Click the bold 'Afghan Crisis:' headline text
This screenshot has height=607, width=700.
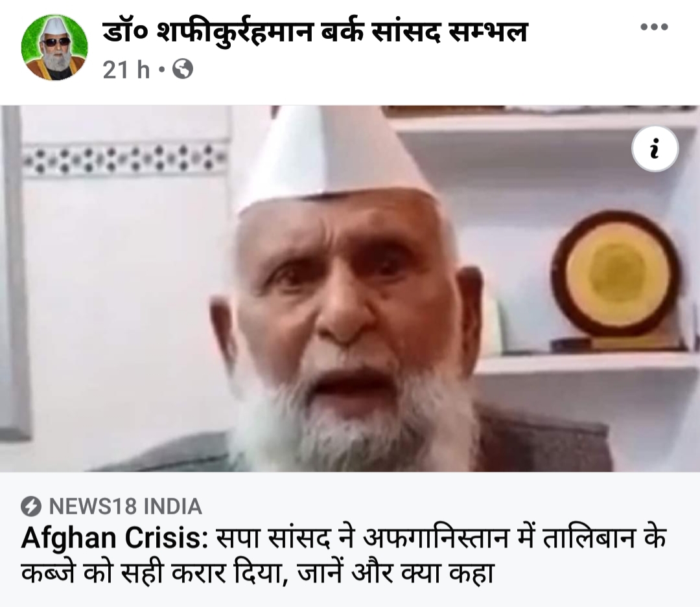[x=115, y=538]
